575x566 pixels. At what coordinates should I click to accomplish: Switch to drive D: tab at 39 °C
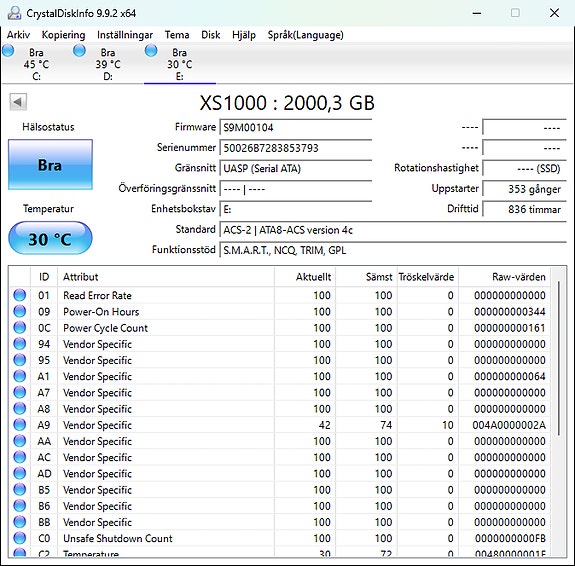click(108, 64)
